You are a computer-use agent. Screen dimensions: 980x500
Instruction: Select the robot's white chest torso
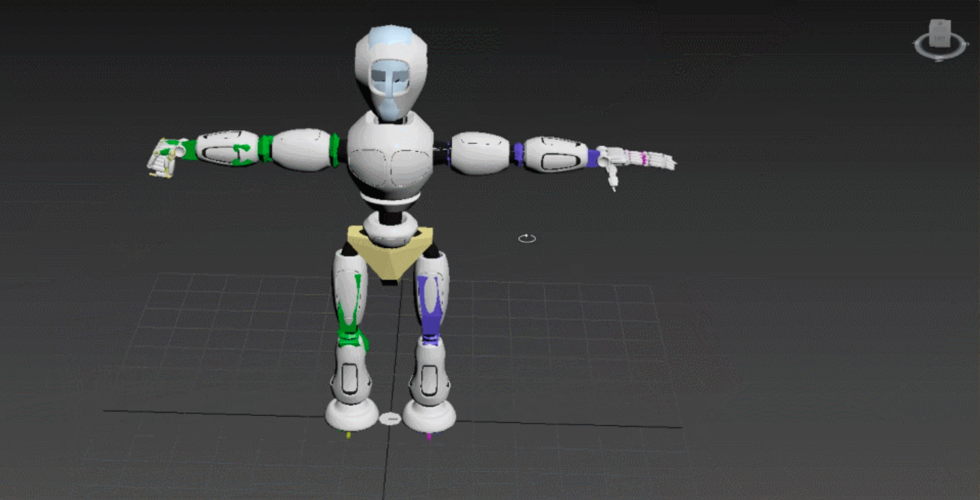point(390,153)
